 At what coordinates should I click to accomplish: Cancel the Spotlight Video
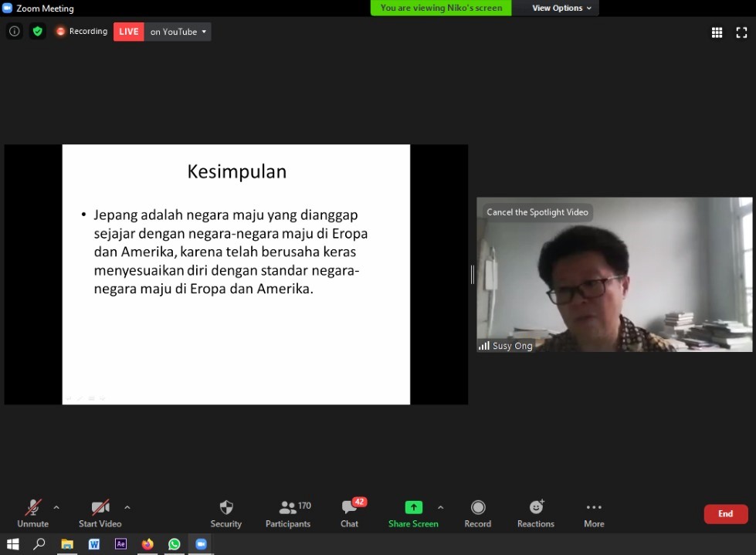[x=537, y=212]
